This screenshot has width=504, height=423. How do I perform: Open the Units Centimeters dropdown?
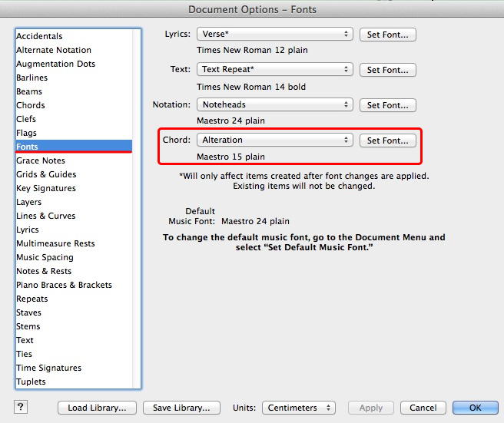point(298,408)
